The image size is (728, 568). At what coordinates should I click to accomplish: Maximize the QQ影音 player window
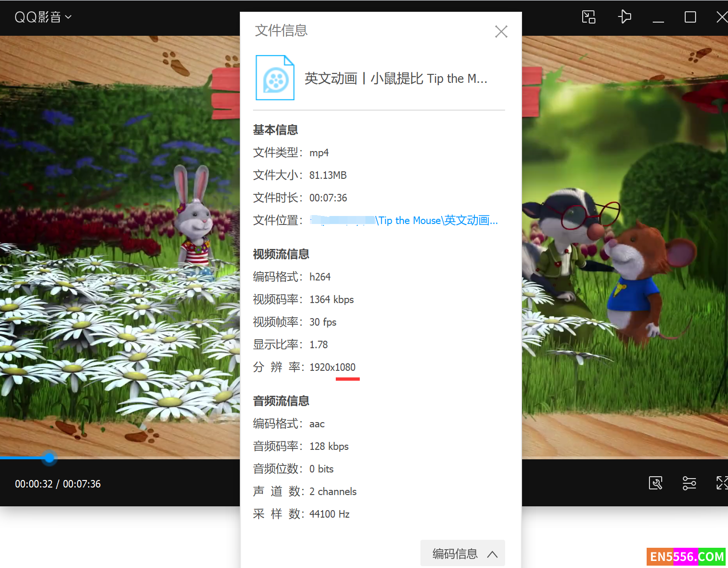tap(690, 17)
